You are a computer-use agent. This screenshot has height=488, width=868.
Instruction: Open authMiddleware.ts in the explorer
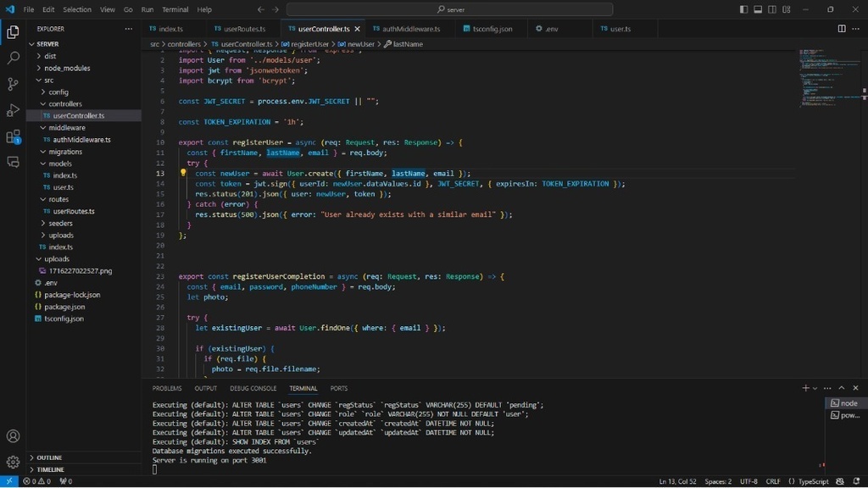click(82, 140)
